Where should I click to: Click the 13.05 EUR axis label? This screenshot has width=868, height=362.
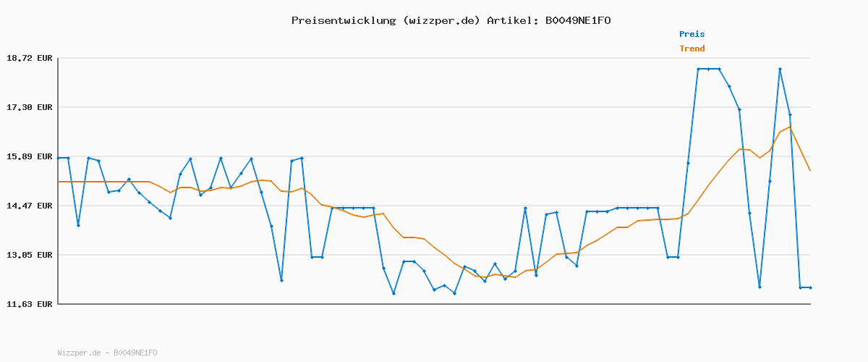coord(30,255)
